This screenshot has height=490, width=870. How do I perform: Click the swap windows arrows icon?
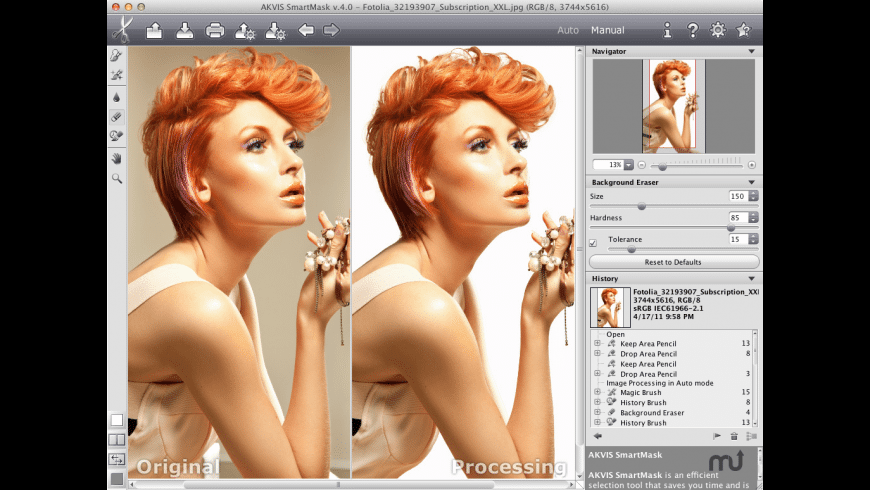(117, 459)
